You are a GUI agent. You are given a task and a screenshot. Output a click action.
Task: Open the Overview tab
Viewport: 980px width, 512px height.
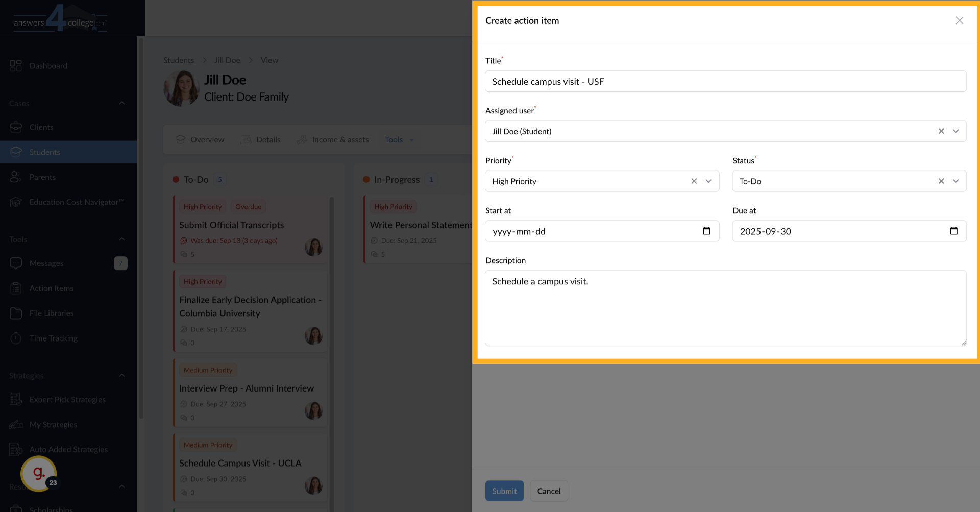[x=200, y=139]
